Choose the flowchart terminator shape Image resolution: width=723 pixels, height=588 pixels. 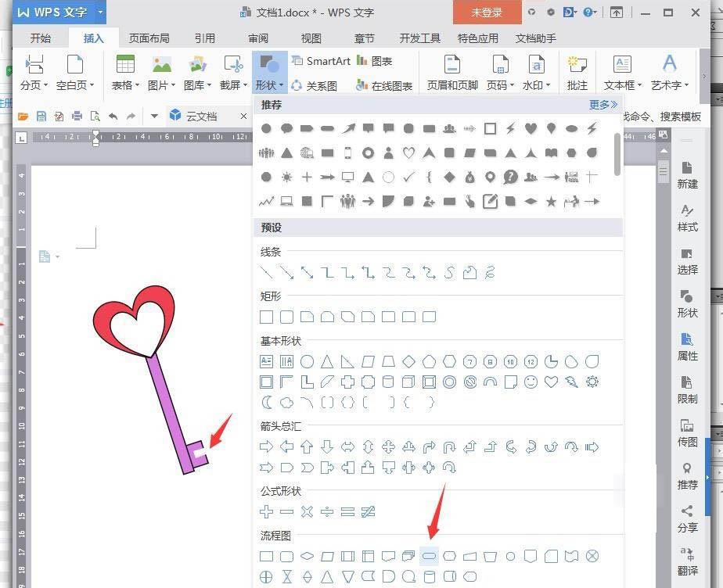coord(429,556)
